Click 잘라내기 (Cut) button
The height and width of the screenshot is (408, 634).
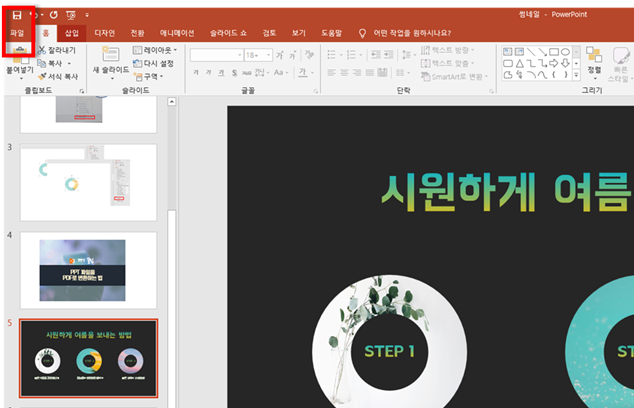(x=57, y=50)
